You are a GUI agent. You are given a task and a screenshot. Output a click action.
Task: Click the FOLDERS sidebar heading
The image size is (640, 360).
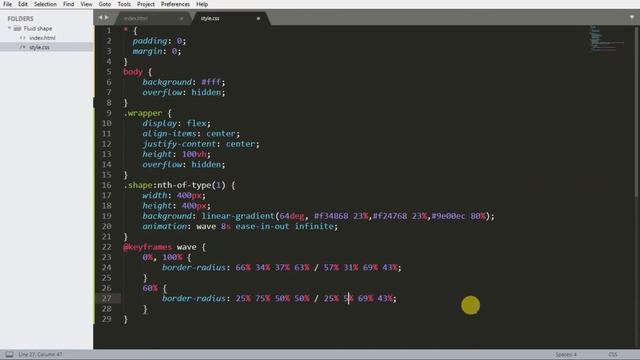pos(20,19)
